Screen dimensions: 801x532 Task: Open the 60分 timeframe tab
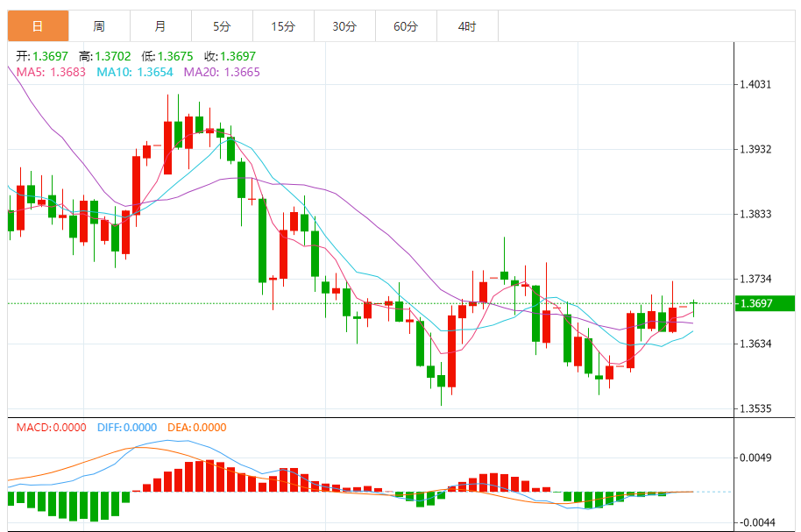coord(406,26)
